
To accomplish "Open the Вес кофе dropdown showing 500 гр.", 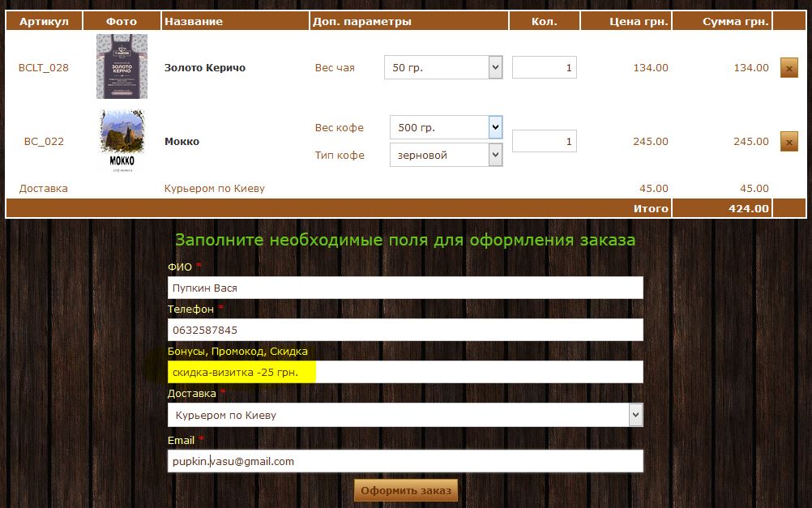I will (x=446, y=127).
